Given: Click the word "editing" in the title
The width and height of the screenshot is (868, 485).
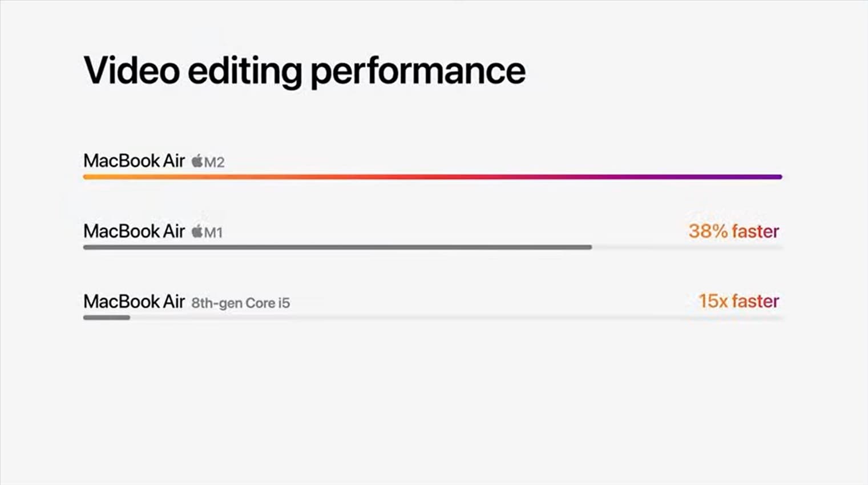Looking at the screenshot, I should coord(245,72).
